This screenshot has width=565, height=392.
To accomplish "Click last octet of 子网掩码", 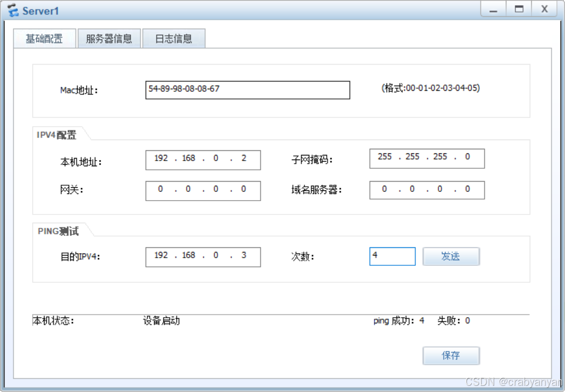I will (467, 158).
